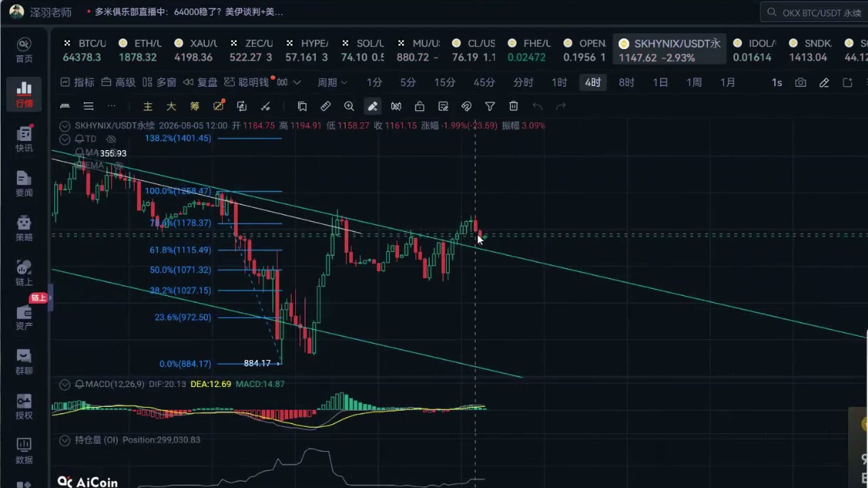Click the trash delete drawings icon
868x488 pixels.
[513, 106]
